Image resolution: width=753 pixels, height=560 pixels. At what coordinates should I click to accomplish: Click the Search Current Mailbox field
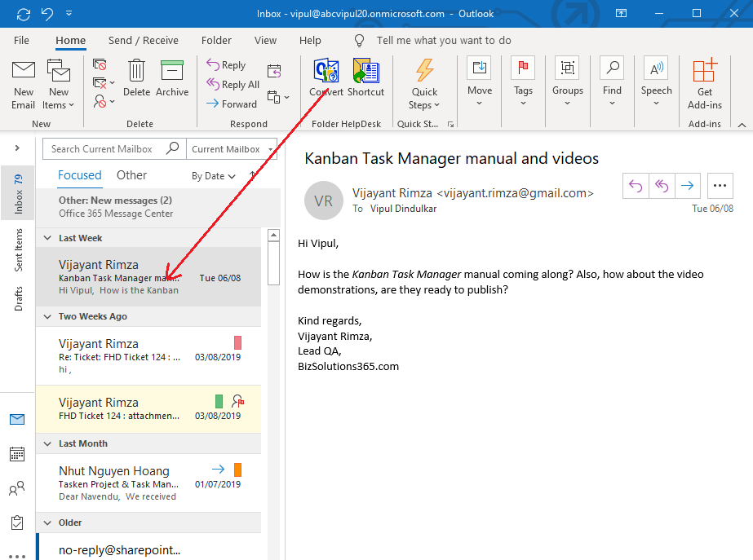[x=104, y=149]
